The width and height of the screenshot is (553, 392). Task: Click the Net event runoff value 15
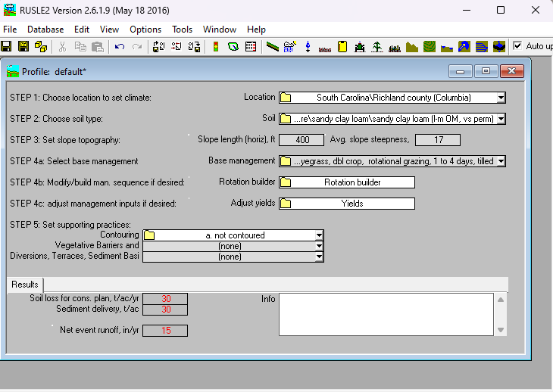(x=165, y=331)
